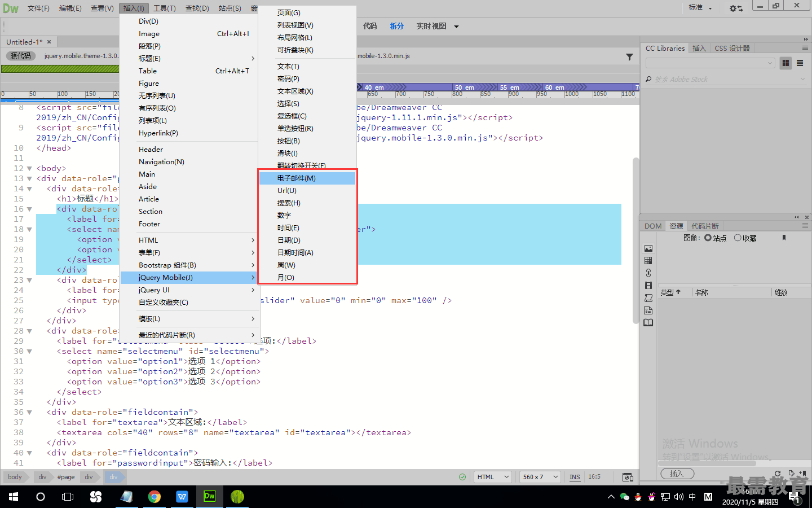This screenshot has height=508, width=812.
Task: Toggle the INS insert mode indicator
Action: coord(575,477)
